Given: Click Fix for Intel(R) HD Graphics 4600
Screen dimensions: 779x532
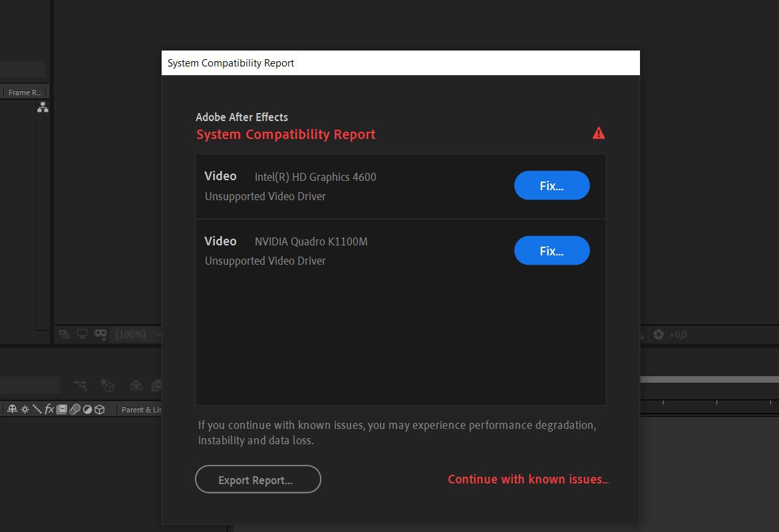Looking at the screenshot, I should click(x=551, y=186).
